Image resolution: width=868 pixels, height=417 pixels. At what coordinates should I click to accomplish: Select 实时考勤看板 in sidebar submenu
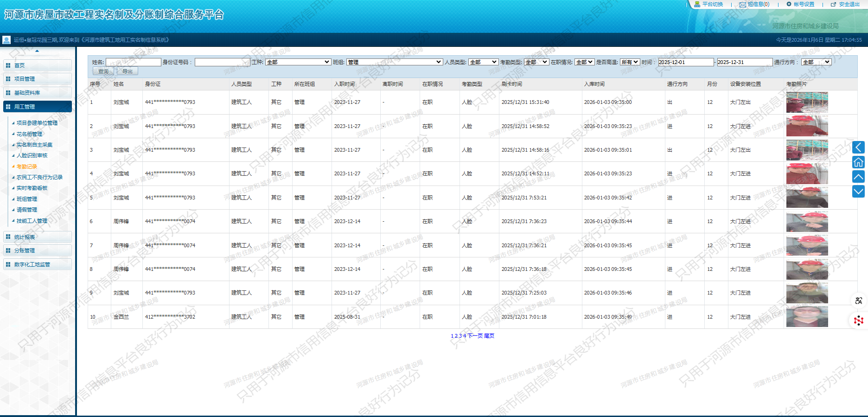(32, 188)
